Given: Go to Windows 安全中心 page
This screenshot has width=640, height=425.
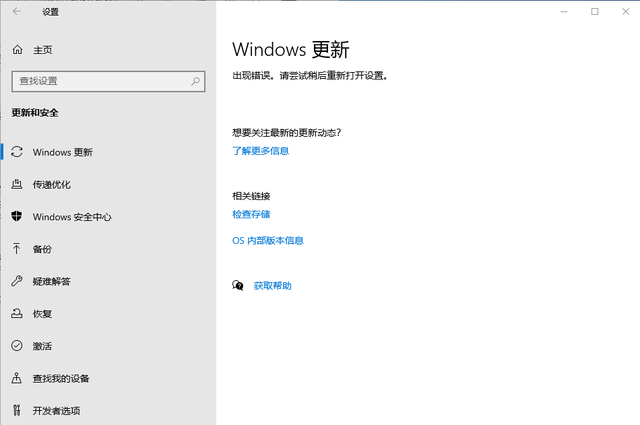Looking at the screenshot, I should pyautogui.click(x=72, y=217).
